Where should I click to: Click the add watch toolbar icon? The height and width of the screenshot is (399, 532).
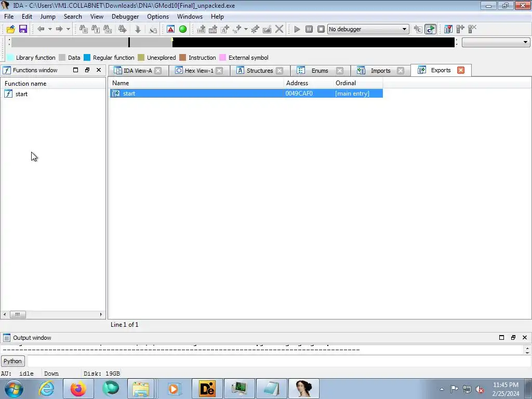460,29
